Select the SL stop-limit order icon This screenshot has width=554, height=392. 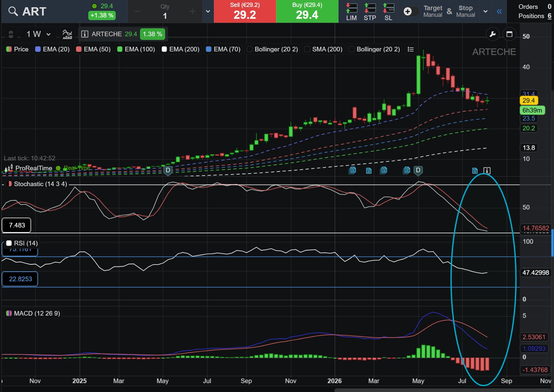(x=388, y=12)
